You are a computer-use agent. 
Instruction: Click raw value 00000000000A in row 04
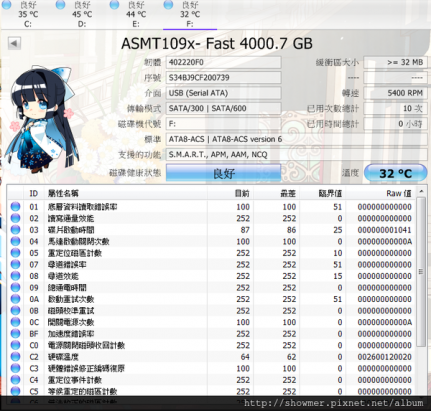[x=384, y=241]
